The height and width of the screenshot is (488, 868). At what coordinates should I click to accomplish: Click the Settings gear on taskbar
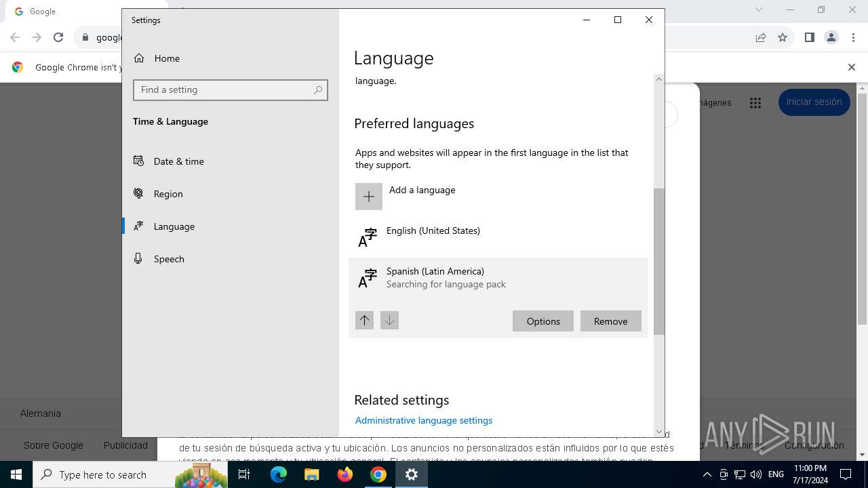412,474
